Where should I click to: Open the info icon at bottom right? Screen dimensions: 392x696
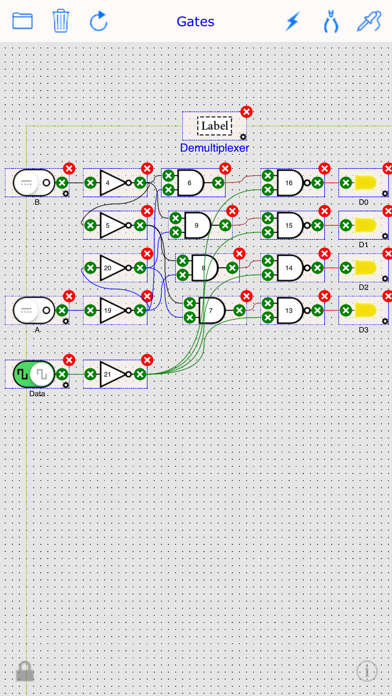[x=367, y=671]
